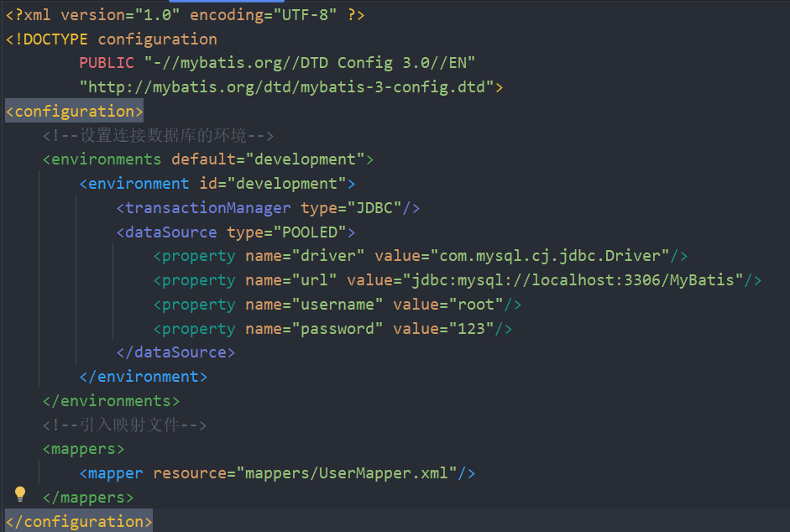Click the opening <configuration> tag

[75, 112]
